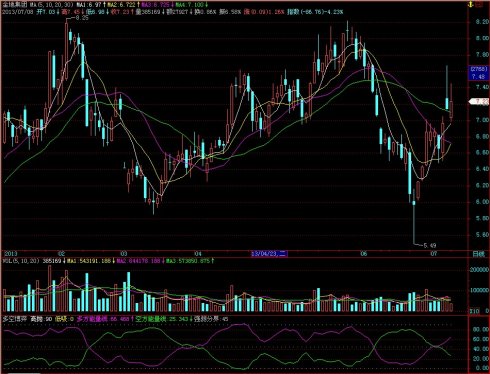Click the 多空博弈 indicator name
The image size is (490, 374).
tap(14, 319)
